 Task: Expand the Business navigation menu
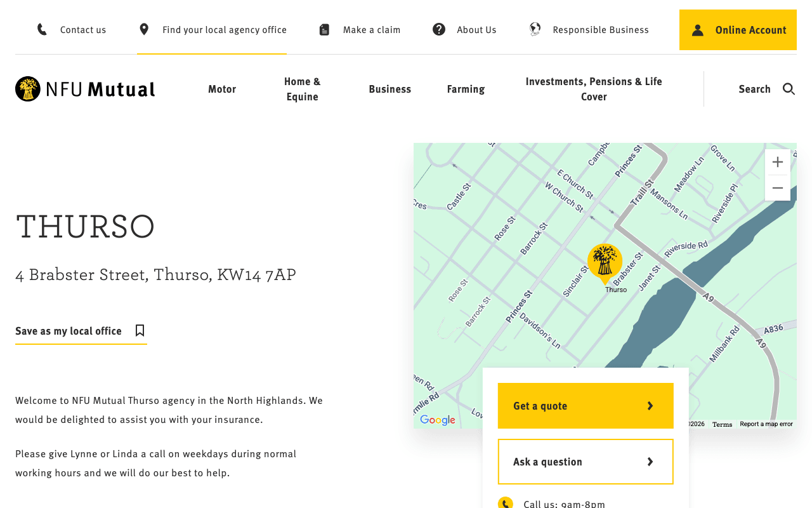click(x=390, y=89)
